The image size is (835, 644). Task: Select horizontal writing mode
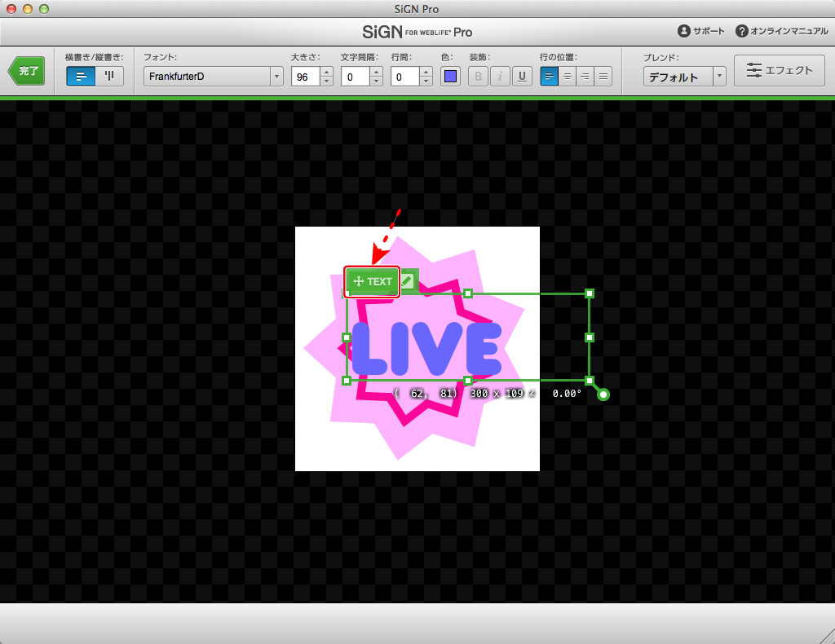coord(81,76)
